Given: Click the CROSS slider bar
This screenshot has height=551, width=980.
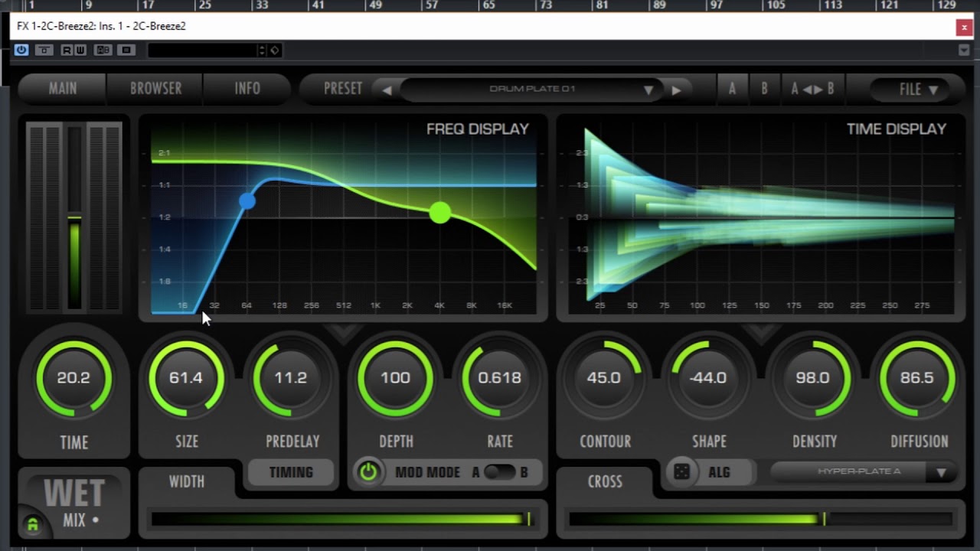Looking at the screenshot, I should point(760,520).
